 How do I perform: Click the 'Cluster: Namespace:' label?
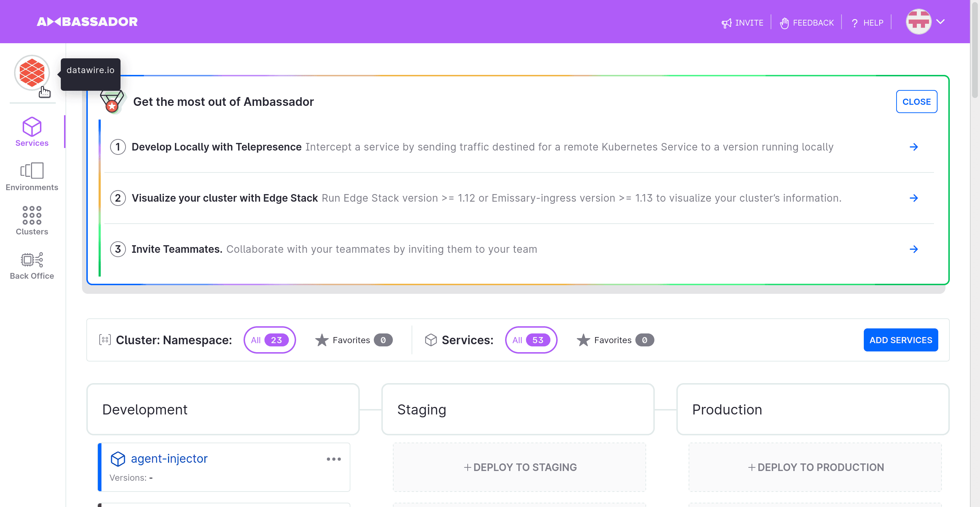tap(174, 340)
